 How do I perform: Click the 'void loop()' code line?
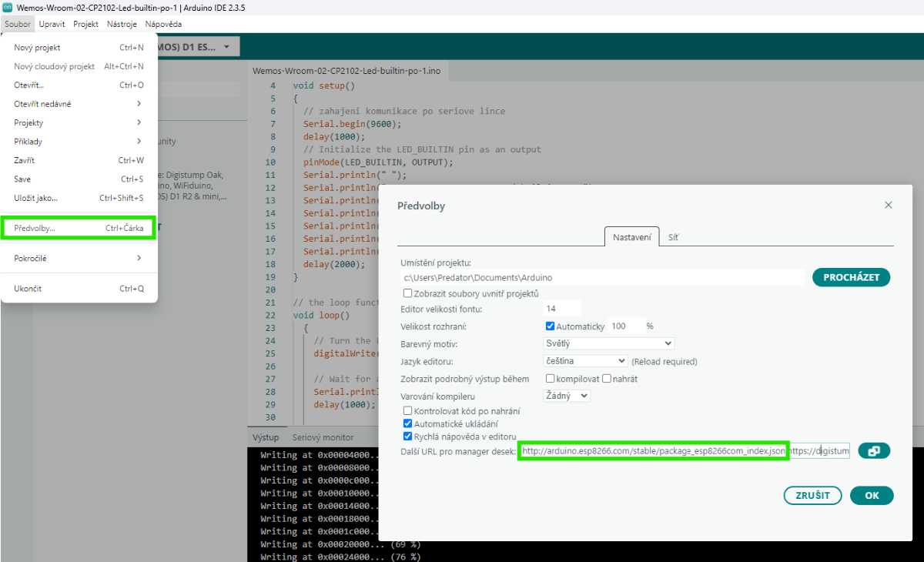point(321,315)
